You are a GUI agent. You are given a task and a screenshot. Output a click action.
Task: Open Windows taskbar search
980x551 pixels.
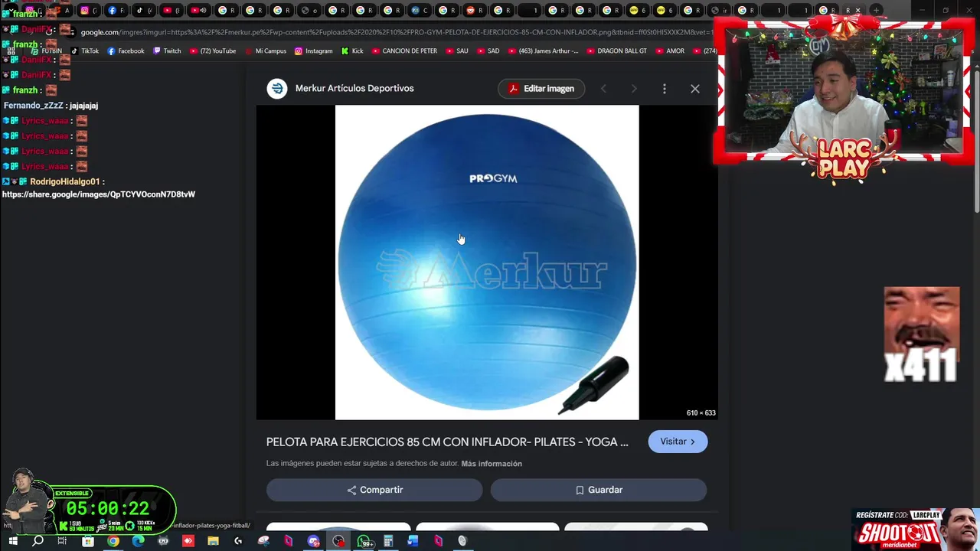(x=38, y=541)
